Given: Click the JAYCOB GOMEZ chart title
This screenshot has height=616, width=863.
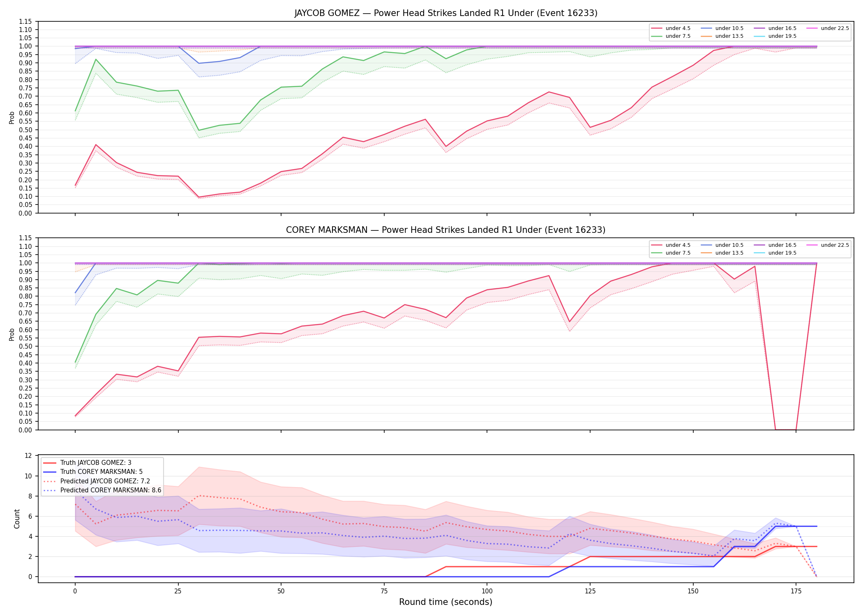Looking at the screenshot, I should (x=446, y=13).
